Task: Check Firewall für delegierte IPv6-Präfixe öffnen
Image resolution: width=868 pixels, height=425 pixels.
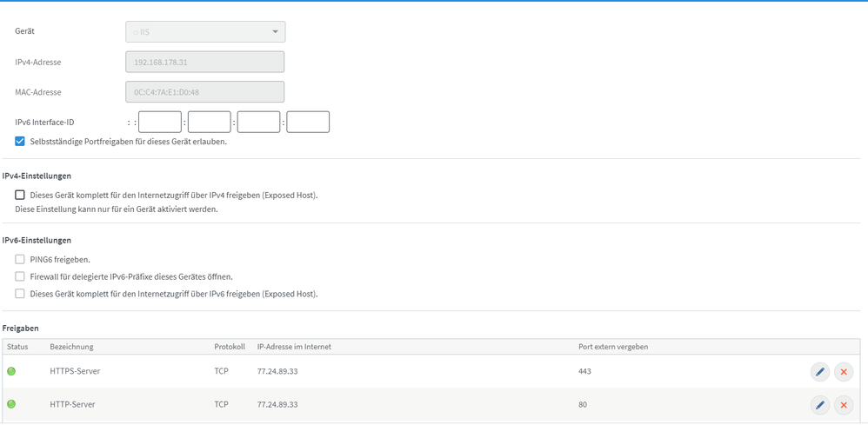Action: tap(20, 276)
